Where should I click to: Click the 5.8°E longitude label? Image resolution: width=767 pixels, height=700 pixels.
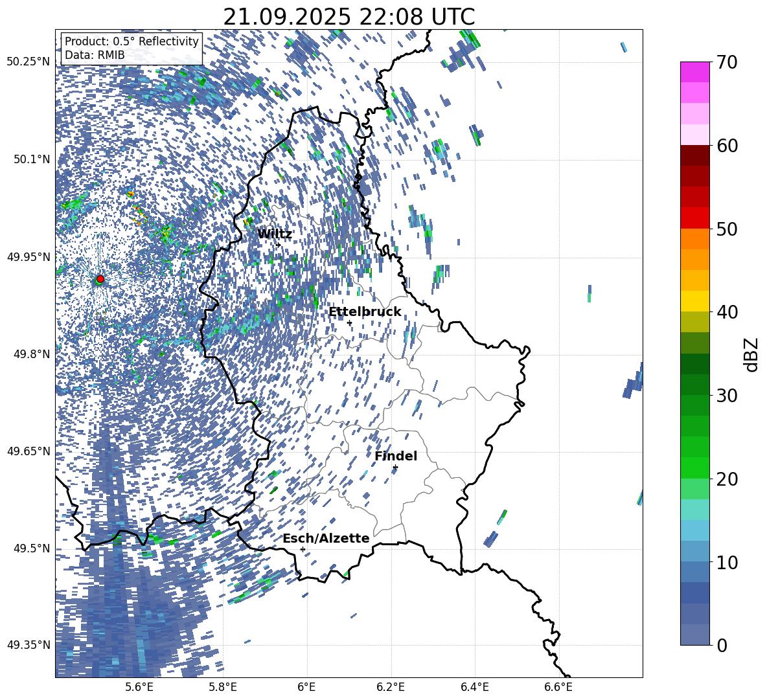tap(223, 687)
